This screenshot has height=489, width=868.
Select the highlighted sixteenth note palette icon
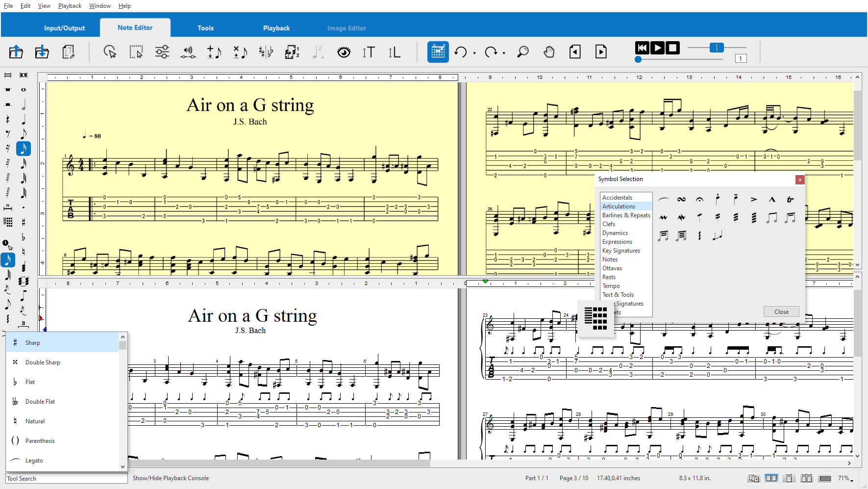pos(24,149)
